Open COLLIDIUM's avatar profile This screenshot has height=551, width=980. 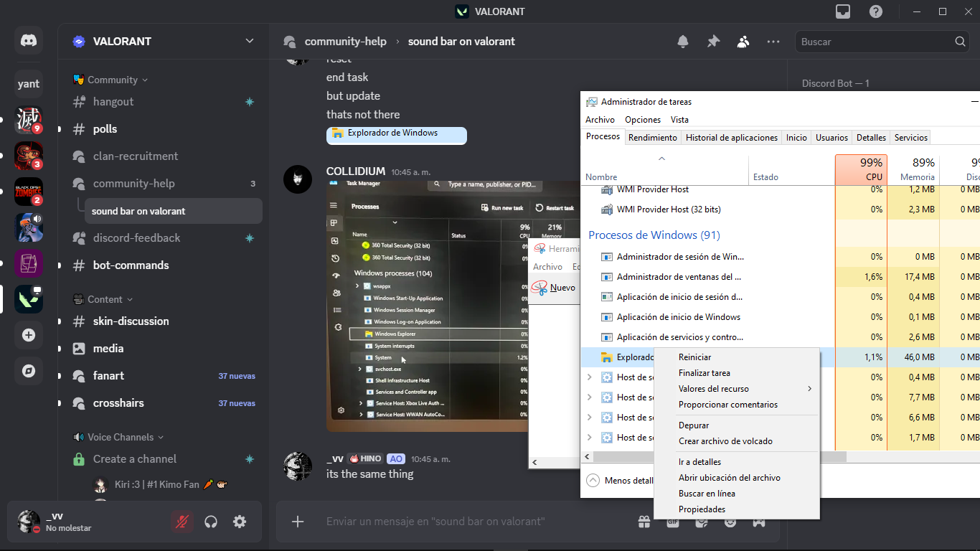(298, 179)
